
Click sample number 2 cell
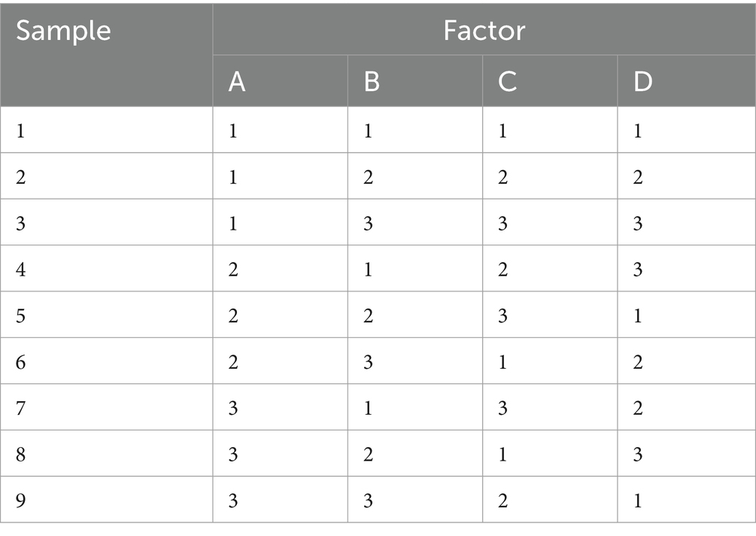[106, 176]
